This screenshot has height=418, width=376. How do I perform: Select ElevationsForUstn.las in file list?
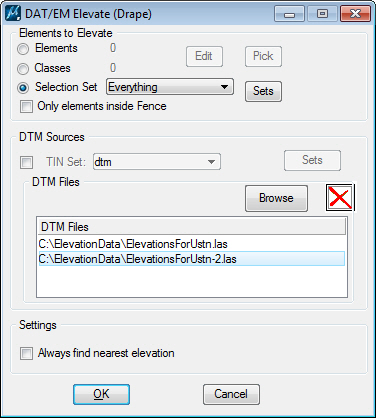[x=192, y=244]
